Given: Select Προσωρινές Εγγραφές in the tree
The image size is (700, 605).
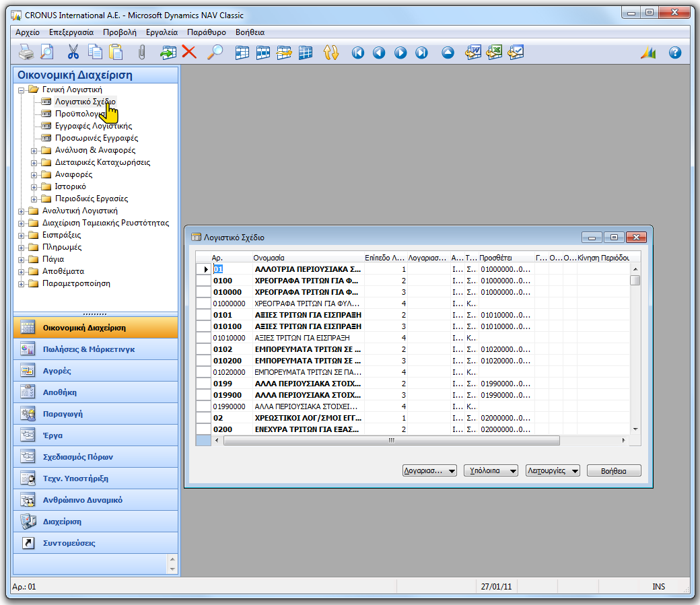Looking at the screenshot, I should click(96, 138).
